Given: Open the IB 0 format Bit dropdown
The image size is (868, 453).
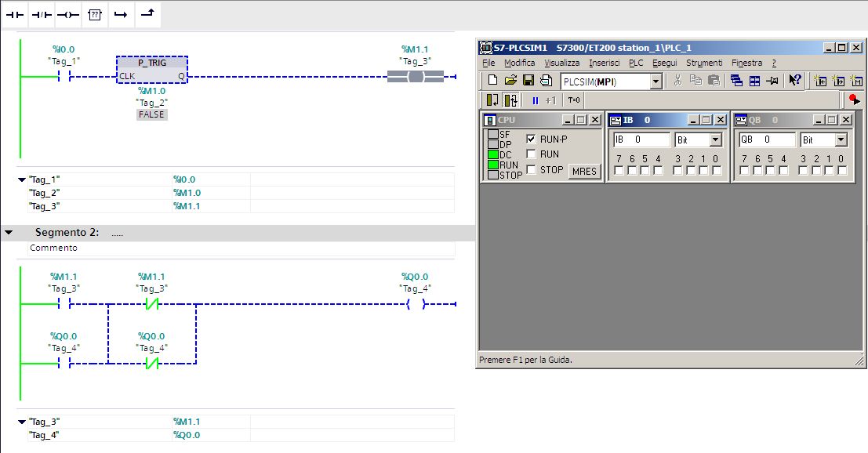Looking at the screenshot, I should point(714,140).
